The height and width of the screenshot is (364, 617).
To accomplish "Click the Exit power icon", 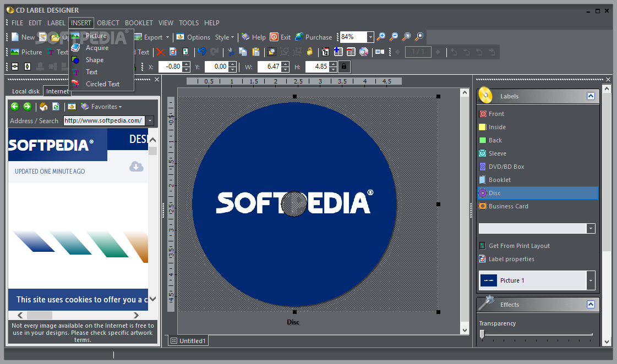I will pos(274,37).
